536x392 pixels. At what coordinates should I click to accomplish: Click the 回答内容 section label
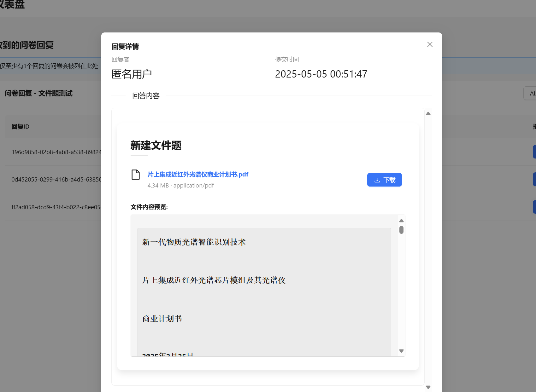(146, 96)
